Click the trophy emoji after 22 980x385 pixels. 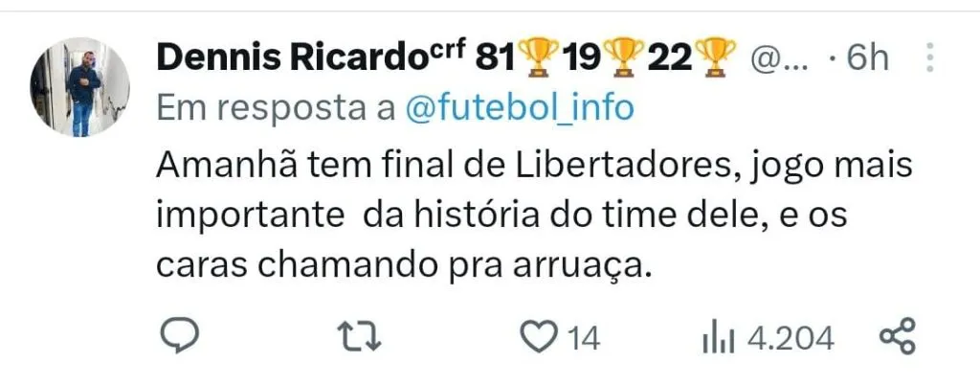(x=717, y=57)
